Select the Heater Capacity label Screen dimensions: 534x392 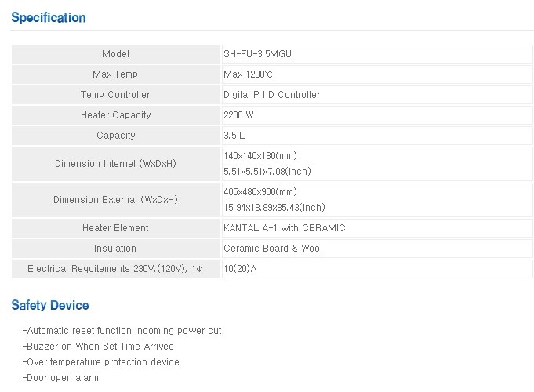(x=115, y=115)
